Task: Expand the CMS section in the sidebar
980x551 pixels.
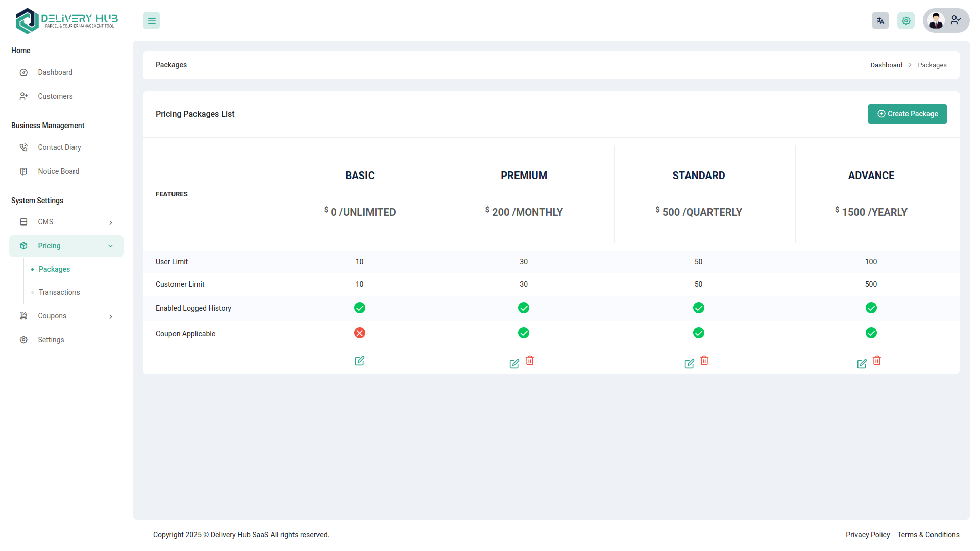Action: pyautogui.click(x=66, y=222)
